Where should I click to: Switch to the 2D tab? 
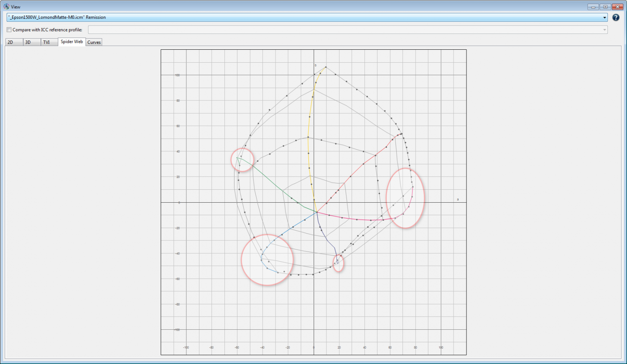(14, 42)
